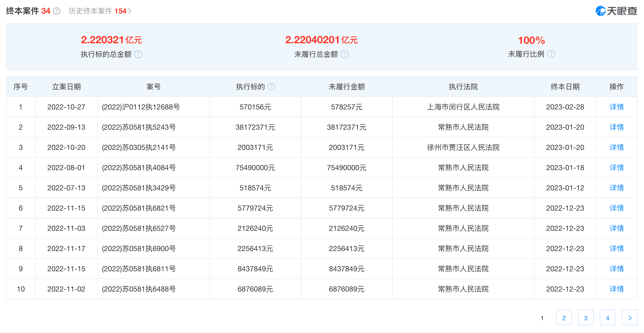The height and width of the screenshot is (333, 644).
Task: Open 详情 for case 沪0112执12688号
Action: 616,107
